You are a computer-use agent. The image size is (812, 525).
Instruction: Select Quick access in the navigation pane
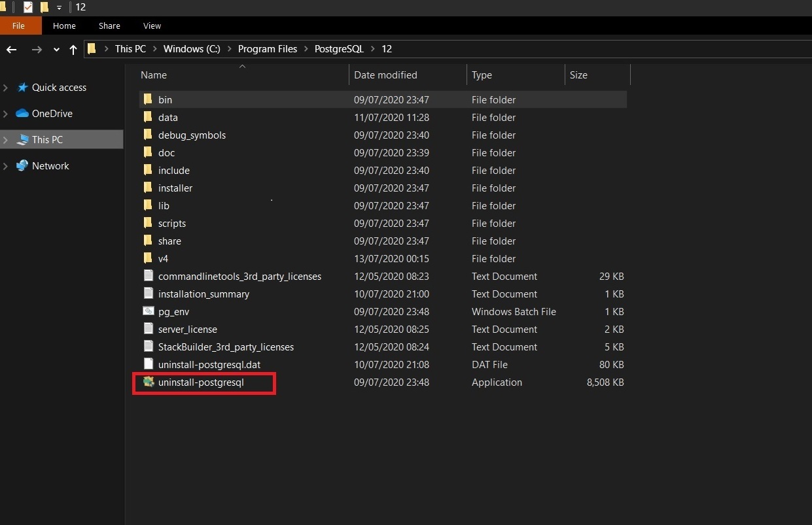click(58, 87)
